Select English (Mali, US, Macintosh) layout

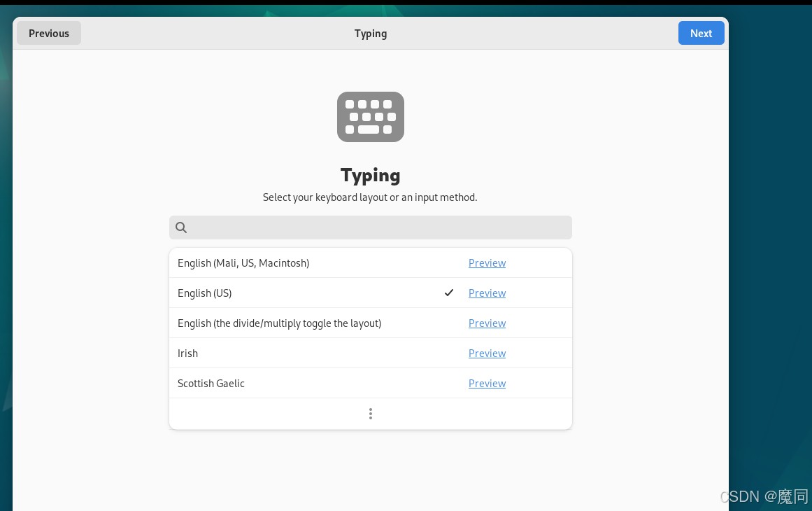coord(370,262)
